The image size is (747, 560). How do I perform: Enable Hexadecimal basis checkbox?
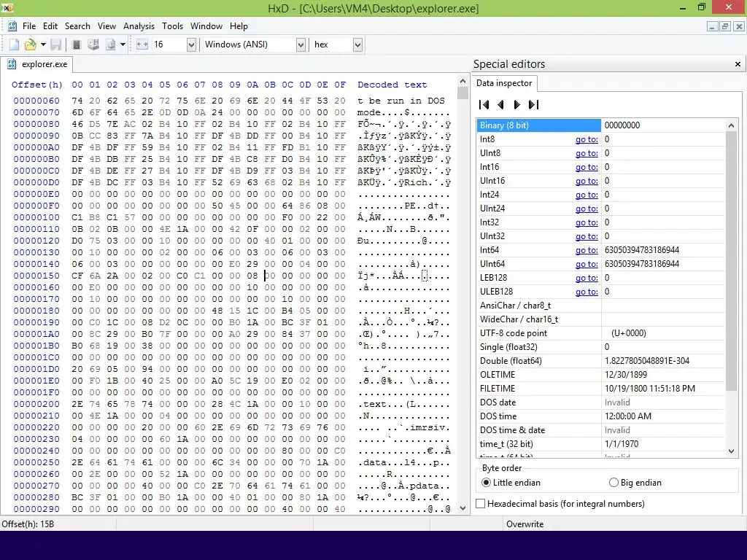(x=481, y=504)
